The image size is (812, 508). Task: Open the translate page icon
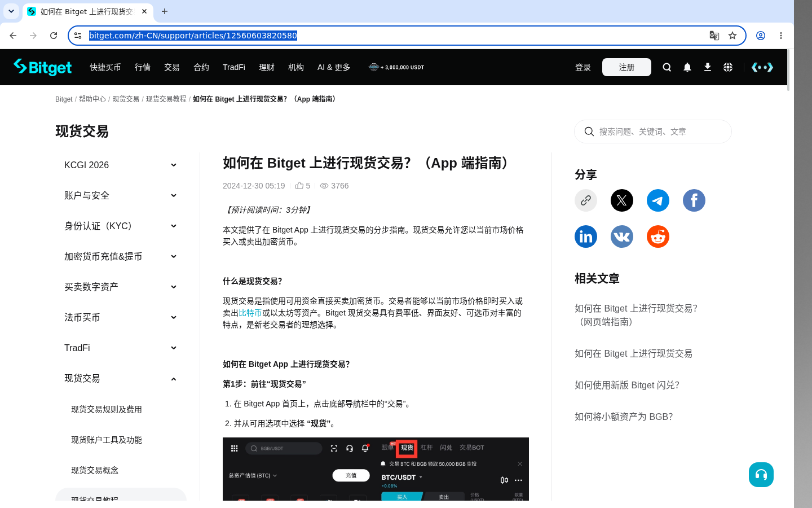[714, 36]
